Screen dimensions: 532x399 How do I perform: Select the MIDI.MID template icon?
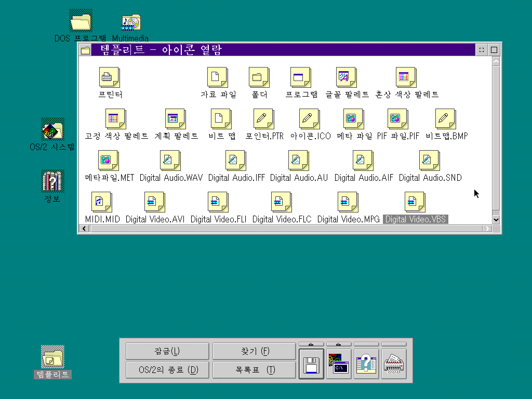pyautogui.click(x=102, y=202)
